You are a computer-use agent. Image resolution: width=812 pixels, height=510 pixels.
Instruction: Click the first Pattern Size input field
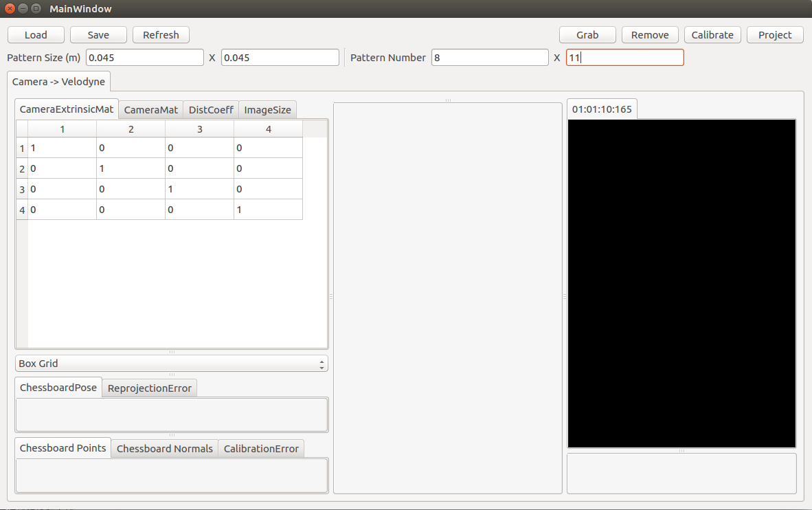click(x=144, y=57)
